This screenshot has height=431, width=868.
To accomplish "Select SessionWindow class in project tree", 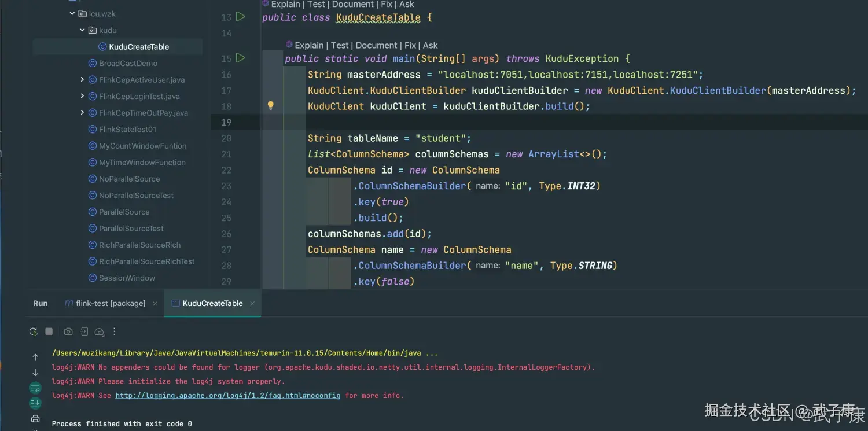I will pyautogui.click(x=127, y=278).
